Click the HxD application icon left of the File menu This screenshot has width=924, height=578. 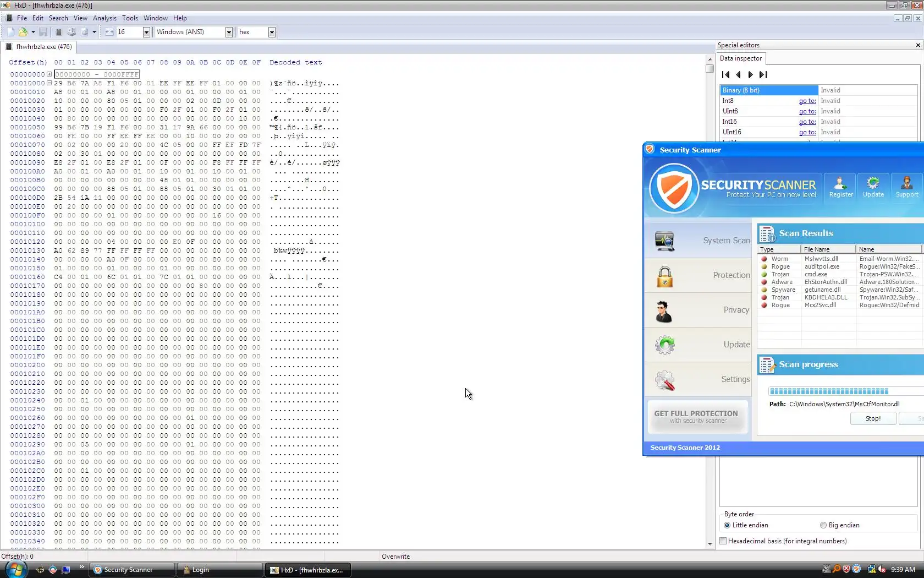click(9, 18)
